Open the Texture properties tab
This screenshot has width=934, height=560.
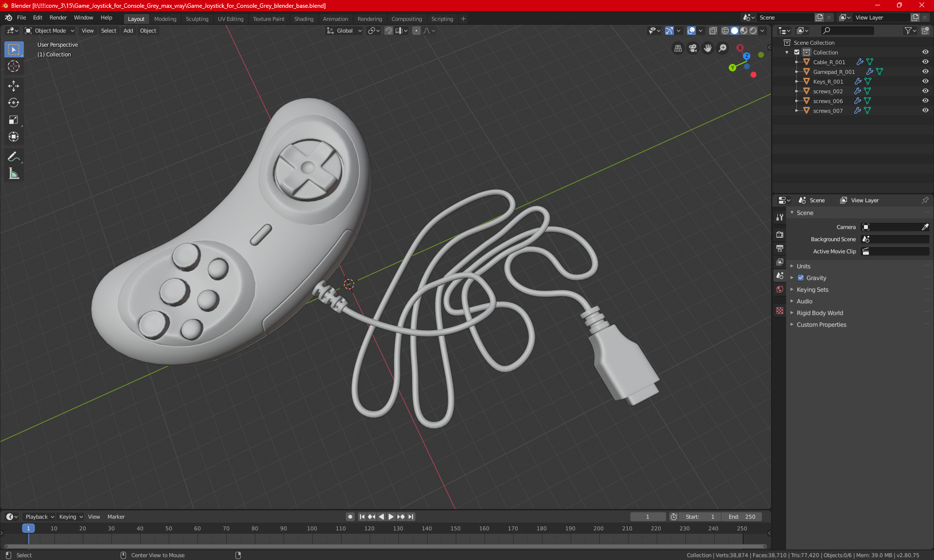coord(780,311)
